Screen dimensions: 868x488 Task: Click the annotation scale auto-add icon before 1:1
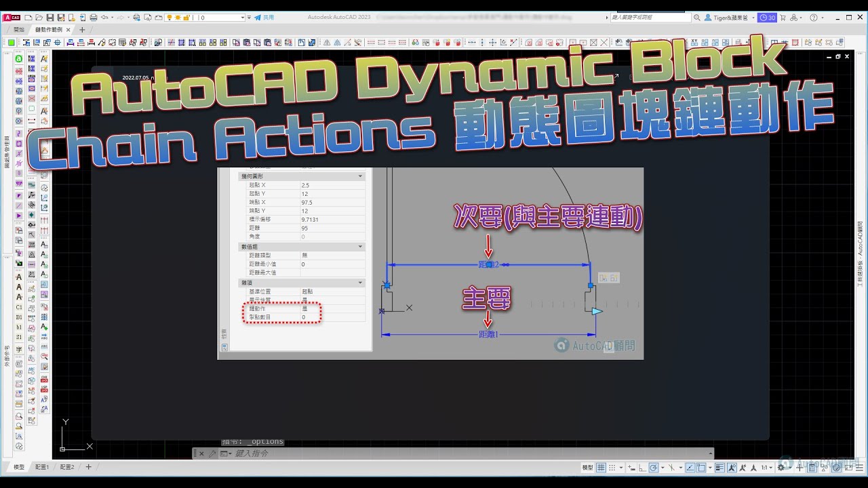(x=743, y=468)
